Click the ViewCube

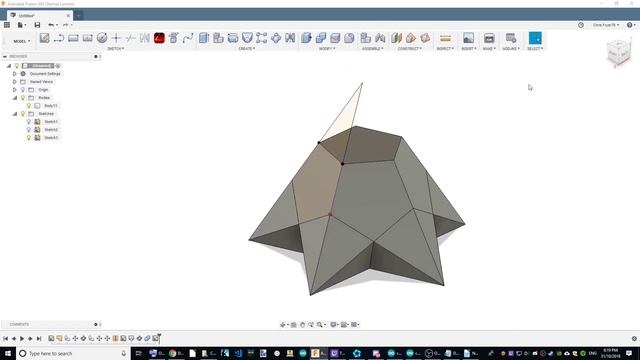coord(619,53)
